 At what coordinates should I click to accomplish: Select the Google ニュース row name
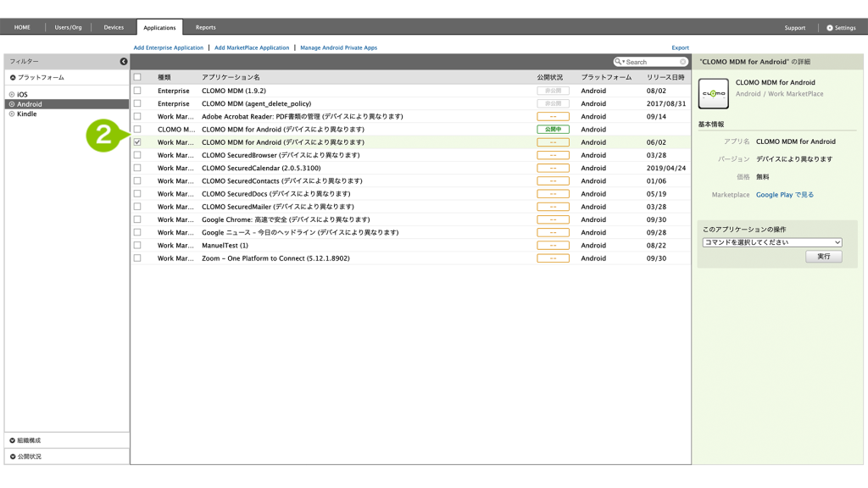click(300, 232)
